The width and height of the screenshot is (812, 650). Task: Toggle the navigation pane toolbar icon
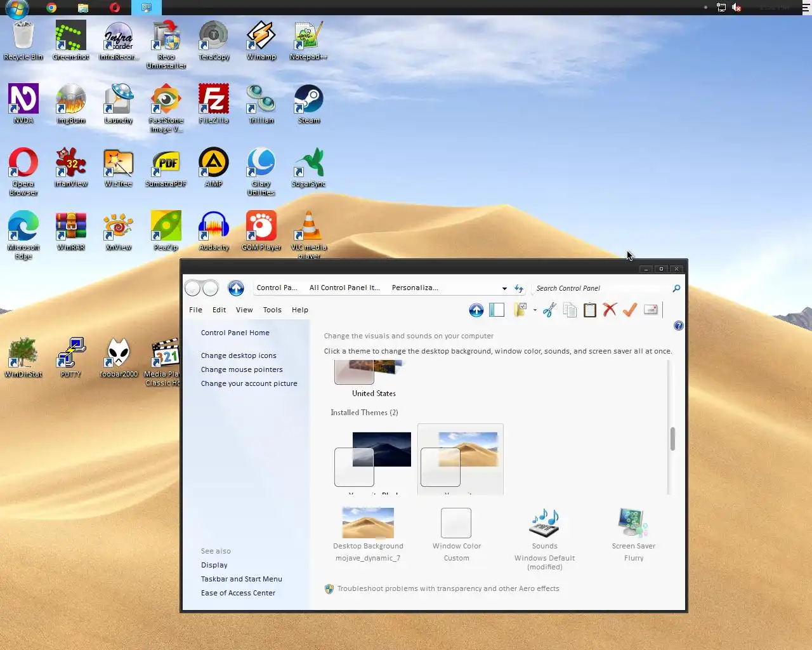pyautogui.click(x=497, y=310)
